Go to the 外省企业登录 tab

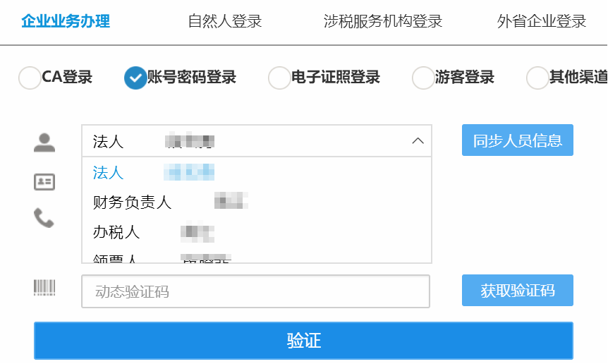pos(542,21)
